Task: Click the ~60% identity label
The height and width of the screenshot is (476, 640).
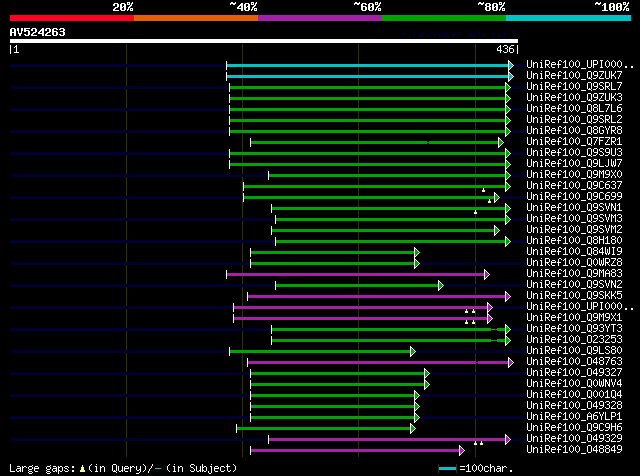Action: [x=367, y=7]
